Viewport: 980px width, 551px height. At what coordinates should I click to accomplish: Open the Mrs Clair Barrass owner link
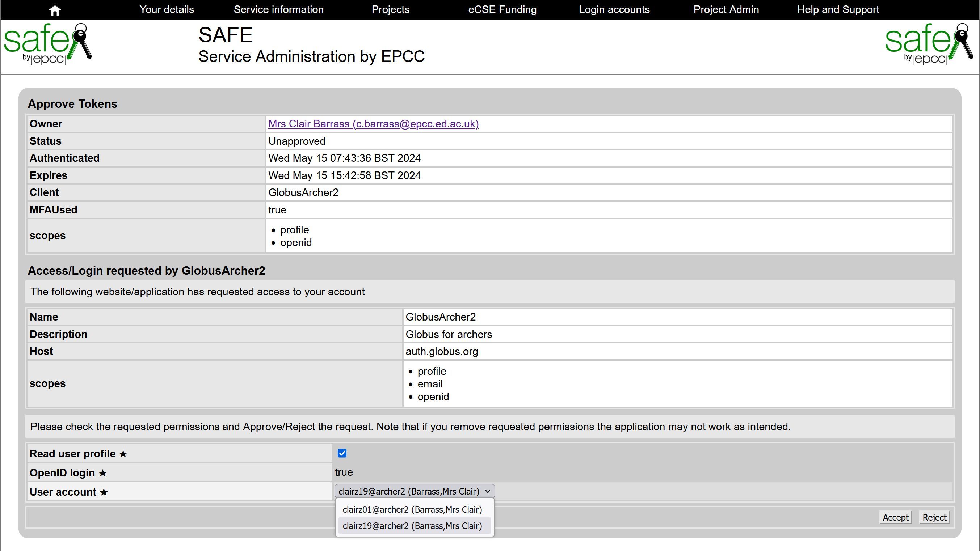[373, 124]
